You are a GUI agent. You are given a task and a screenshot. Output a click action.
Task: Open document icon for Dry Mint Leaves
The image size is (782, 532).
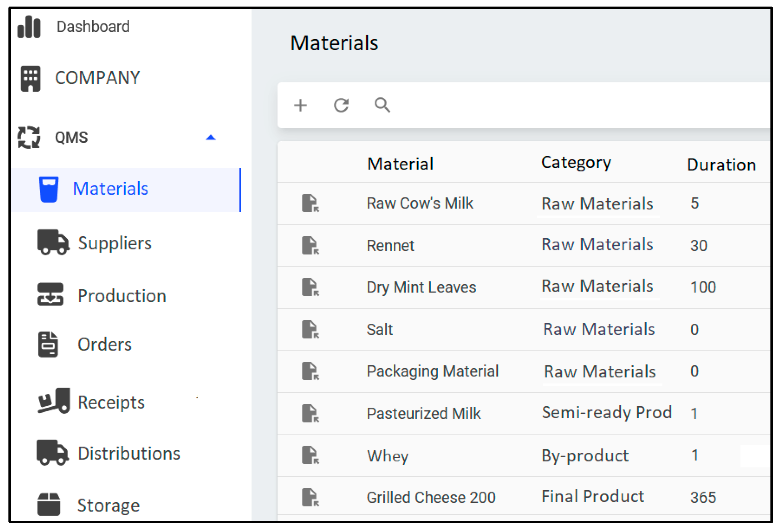click(x=310, y=288)
